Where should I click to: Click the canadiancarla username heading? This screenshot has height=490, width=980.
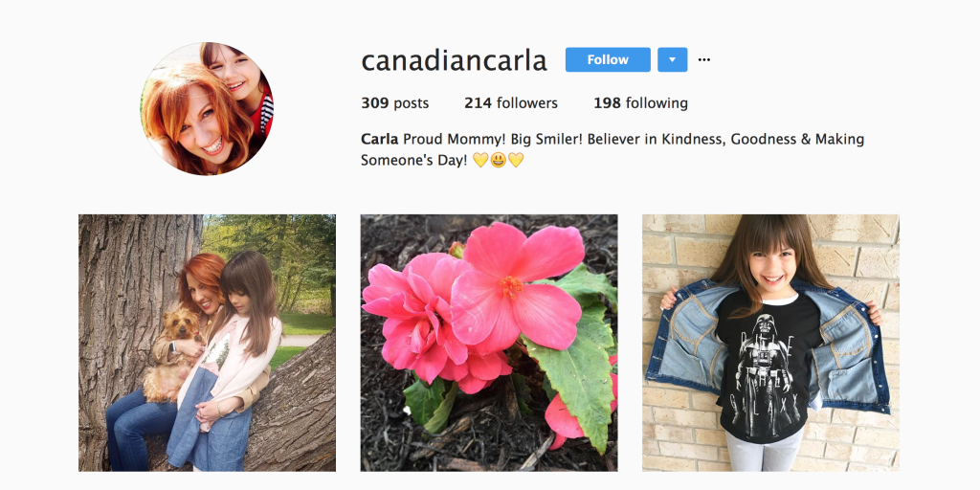click(454, 60)
